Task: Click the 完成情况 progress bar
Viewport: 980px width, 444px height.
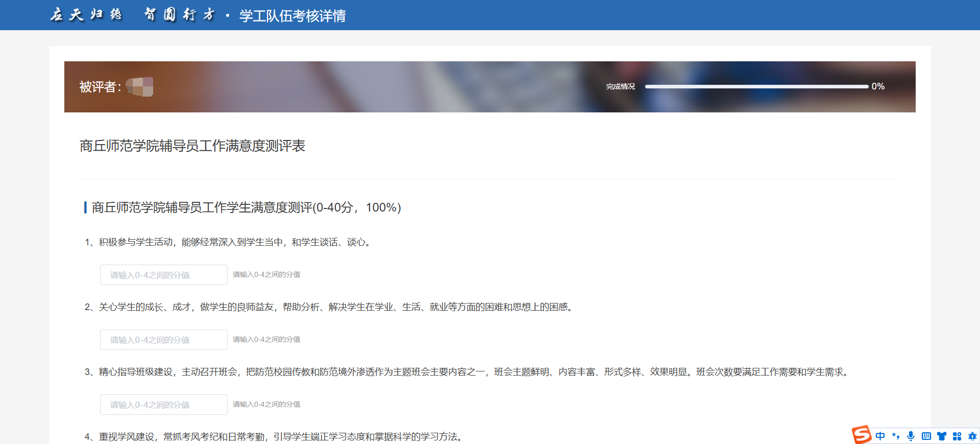Action: (x=756, y=87)
